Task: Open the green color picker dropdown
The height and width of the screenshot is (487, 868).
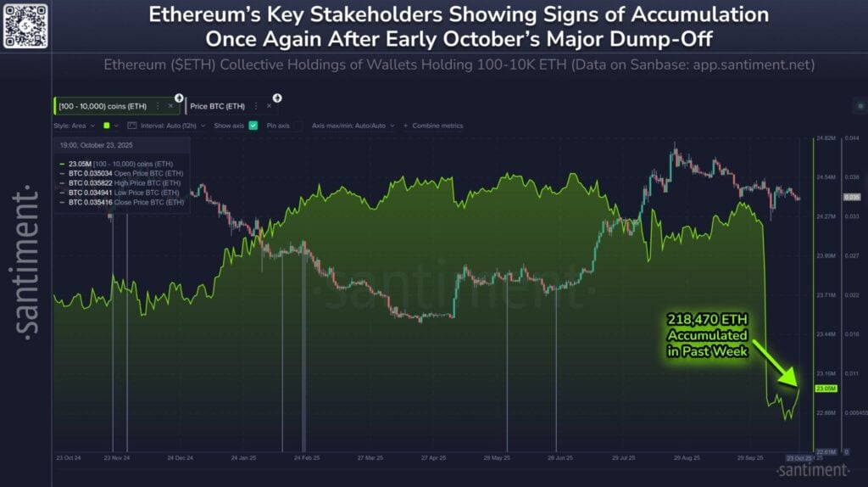Action: (x=110, y=126)
